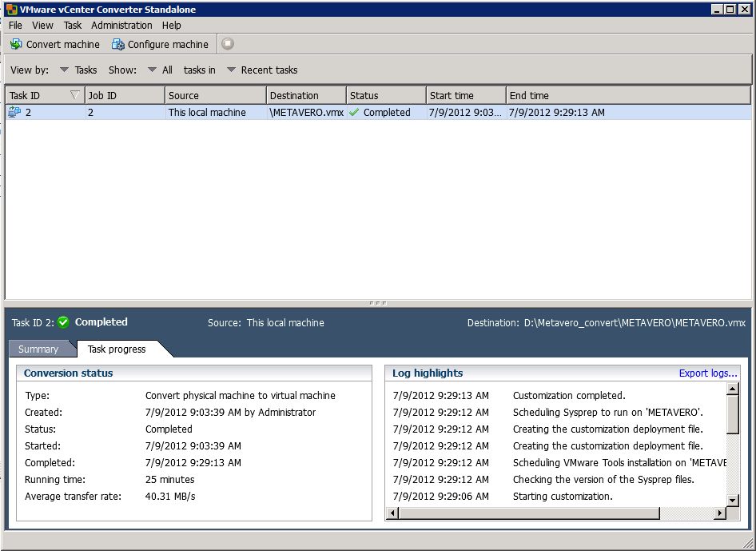
Task: Open the Administration menu
Action: [x=121, y=25]
